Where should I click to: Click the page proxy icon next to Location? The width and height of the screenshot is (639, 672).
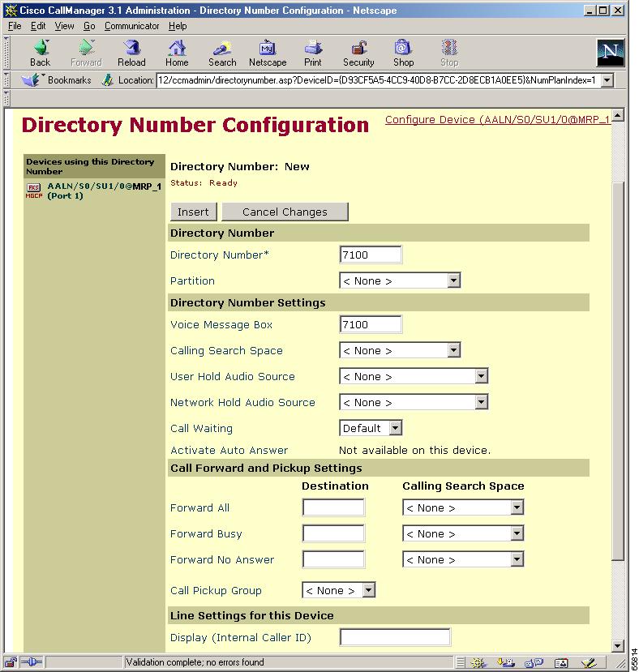coord(107,79)
